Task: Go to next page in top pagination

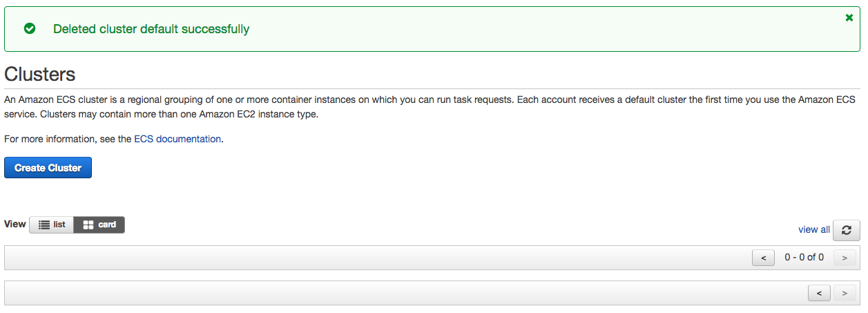Action: (844, 258)
